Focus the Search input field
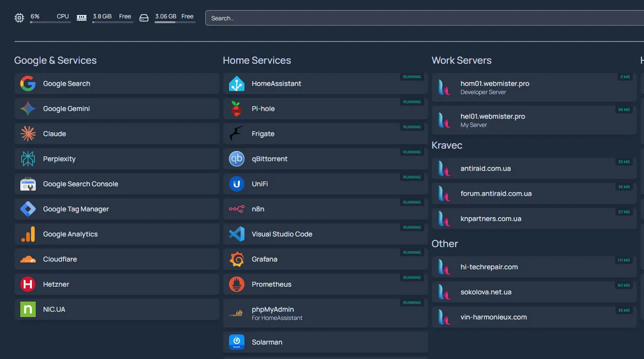 coord(425,18)
